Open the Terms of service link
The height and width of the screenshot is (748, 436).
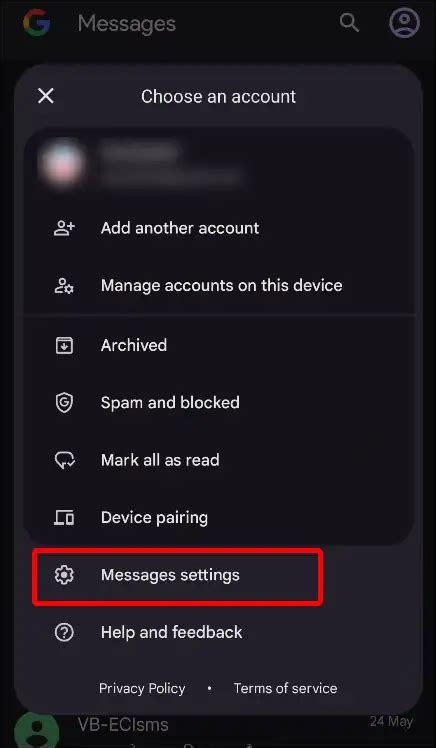(x=285, y=688)
